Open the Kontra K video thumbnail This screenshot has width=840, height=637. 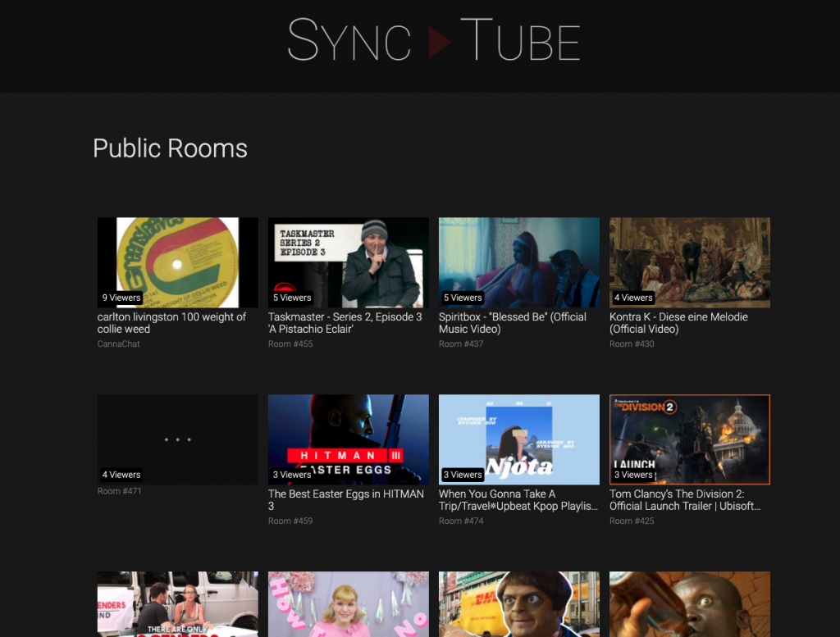(689, 262)
